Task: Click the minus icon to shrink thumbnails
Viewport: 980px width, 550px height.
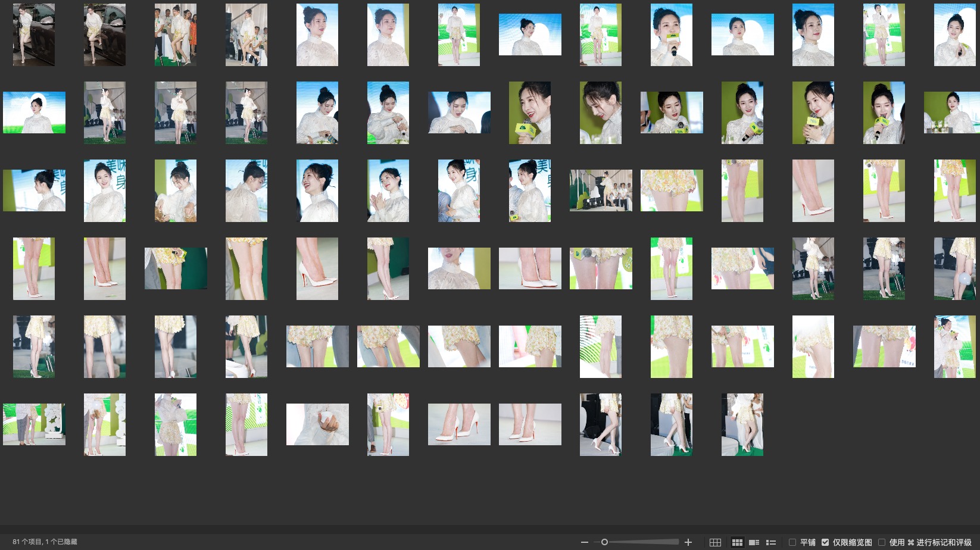Action: tap(585, 542)
